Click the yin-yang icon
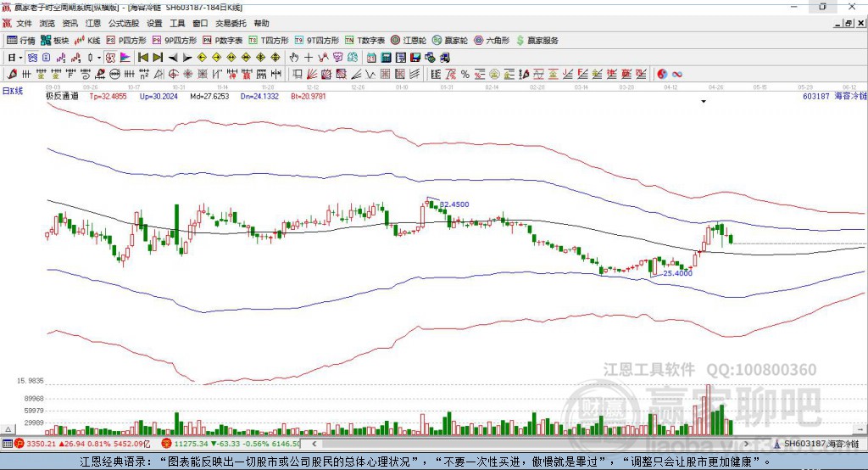This screenshot has height=470, width=868. point(662,74)
